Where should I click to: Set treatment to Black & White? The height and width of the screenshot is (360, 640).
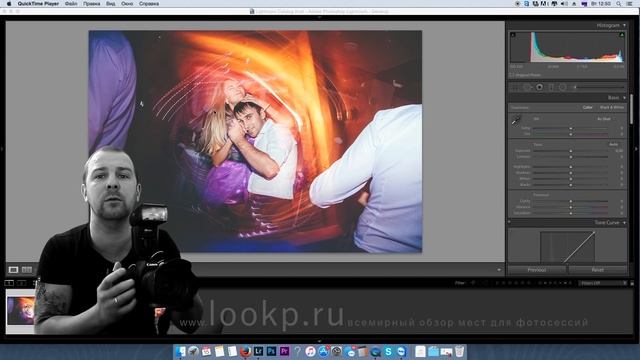point(612,107)
